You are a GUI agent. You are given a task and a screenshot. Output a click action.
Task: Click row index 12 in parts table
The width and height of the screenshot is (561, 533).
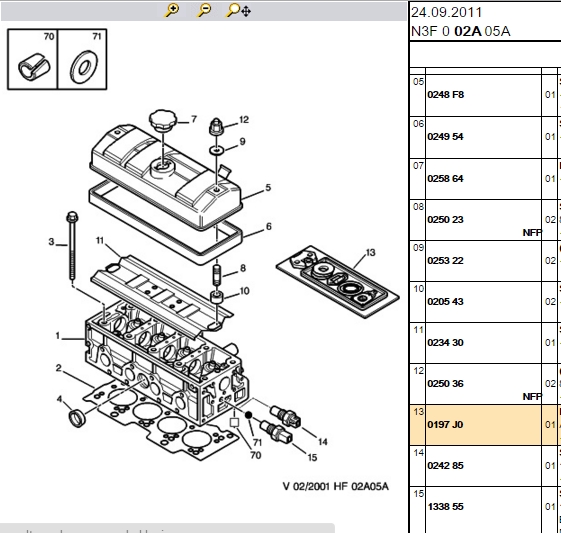click(x=418, y=371)
